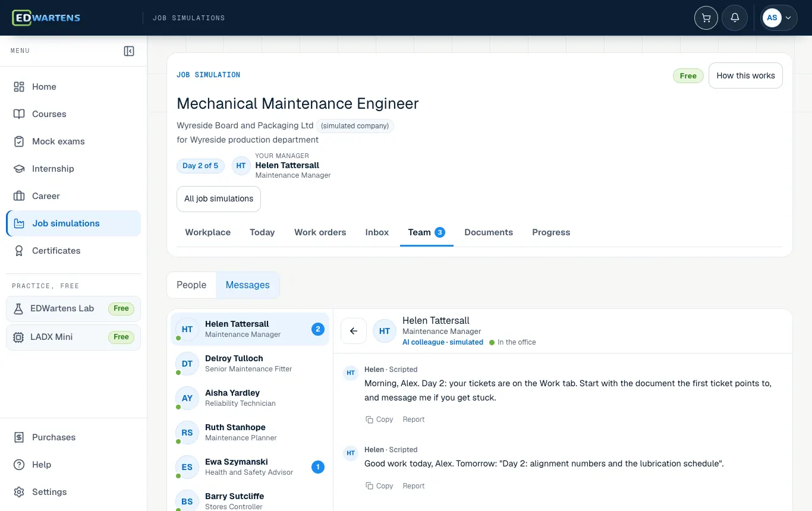Copy Helen's "Morning, Alex" message

[x=379, y=419]
